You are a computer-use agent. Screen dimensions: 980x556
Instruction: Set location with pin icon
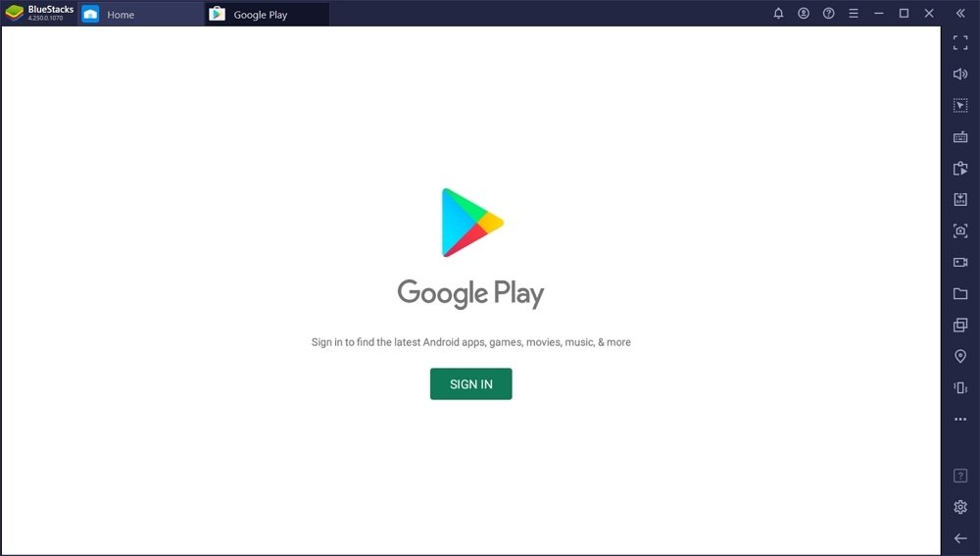[960, 356]
